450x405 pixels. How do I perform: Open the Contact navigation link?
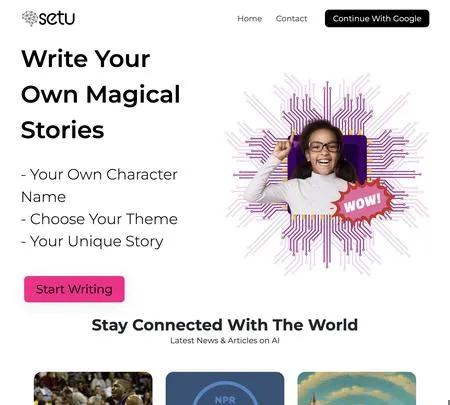click(291, 19)
